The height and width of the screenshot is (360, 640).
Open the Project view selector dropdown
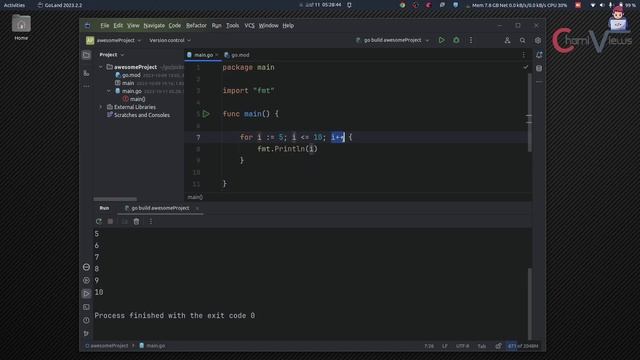(x=111, y=55)
